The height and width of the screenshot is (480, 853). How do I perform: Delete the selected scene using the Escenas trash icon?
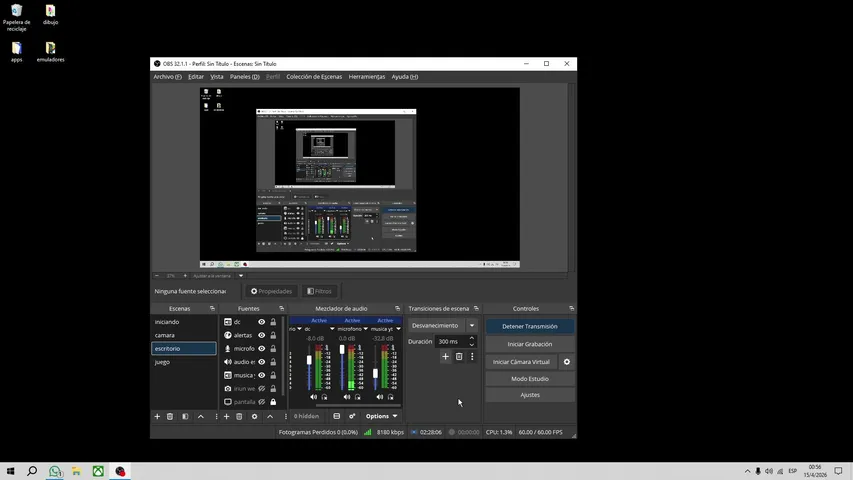click(x=170, y=416)
